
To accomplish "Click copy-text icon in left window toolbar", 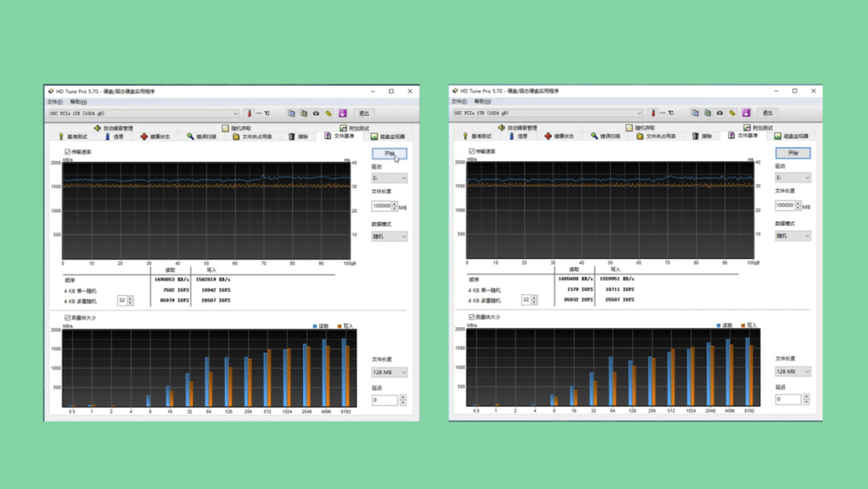I will 291,113.
